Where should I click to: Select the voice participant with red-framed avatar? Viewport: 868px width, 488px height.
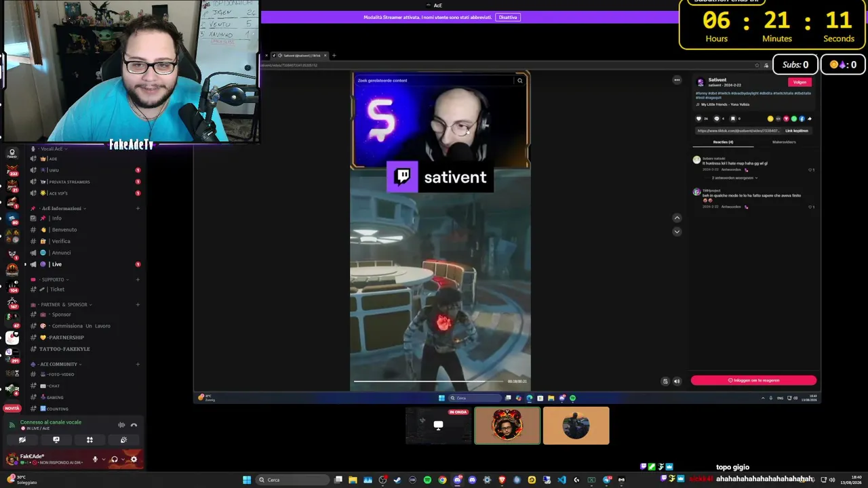(x=507, y=426)
